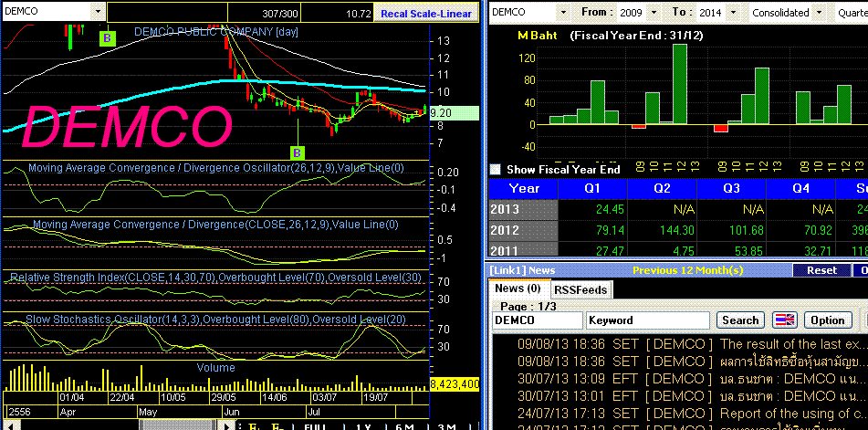
Task: Click the Reset button in news header
Action: click(822, 270)
